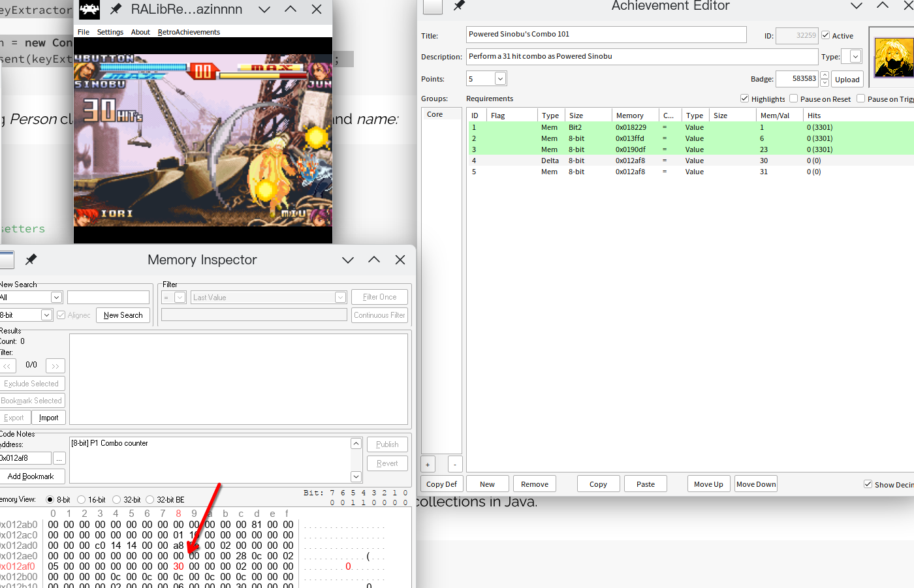Open the Points dropdown
Screen dimensions: 914x588
(x=500, y=79)
